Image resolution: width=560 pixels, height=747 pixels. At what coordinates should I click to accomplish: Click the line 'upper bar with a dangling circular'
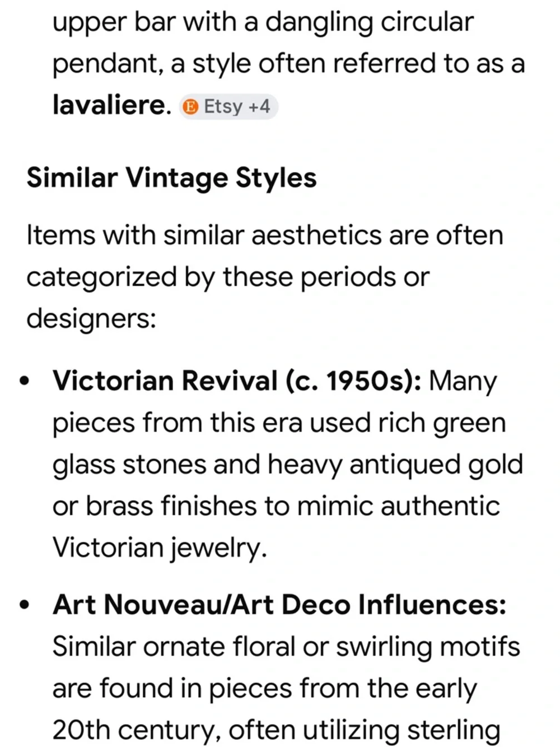[263, 22]
